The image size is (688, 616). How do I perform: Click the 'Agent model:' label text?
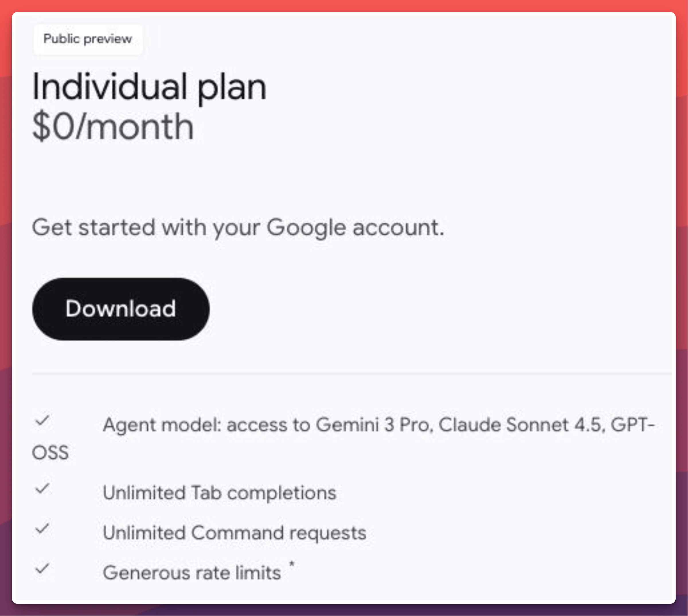tap(162, 425)
